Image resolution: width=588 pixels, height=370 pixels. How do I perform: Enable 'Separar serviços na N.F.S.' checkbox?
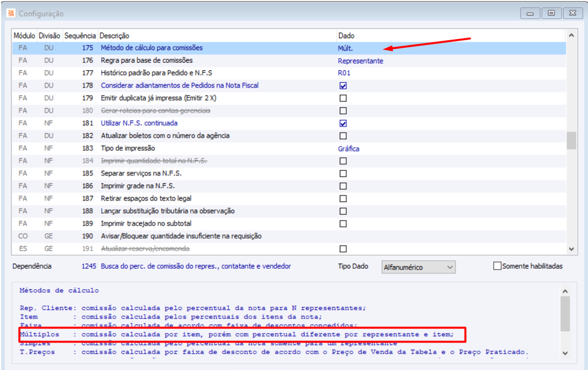pyautogui.click(x=343, y=173)
